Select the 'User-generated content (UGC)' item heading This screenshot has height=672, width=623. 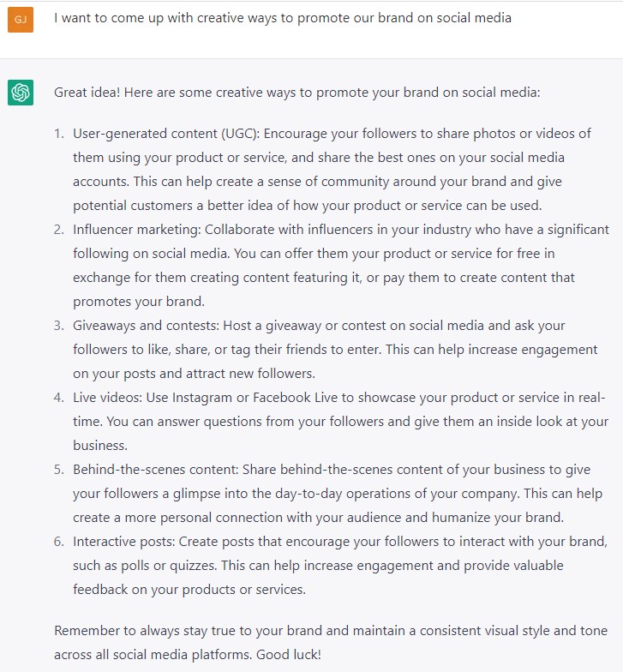tap(166, 134)
